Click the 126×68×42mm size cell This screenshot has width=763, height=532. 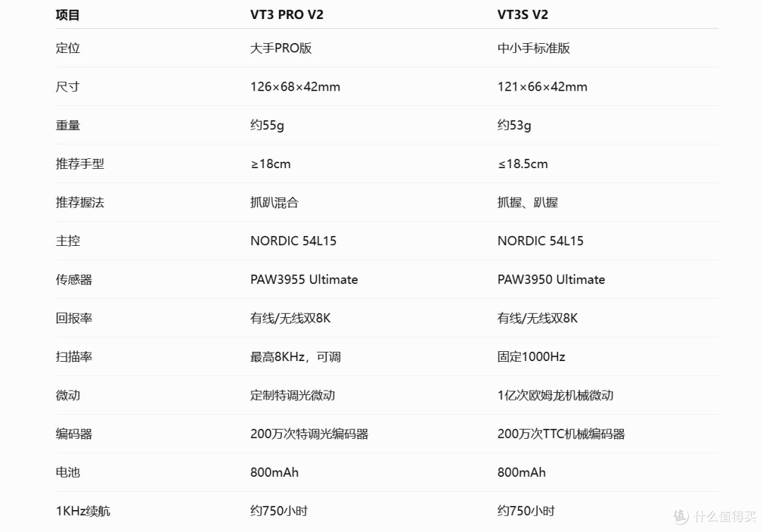click(x=295, y=87)
